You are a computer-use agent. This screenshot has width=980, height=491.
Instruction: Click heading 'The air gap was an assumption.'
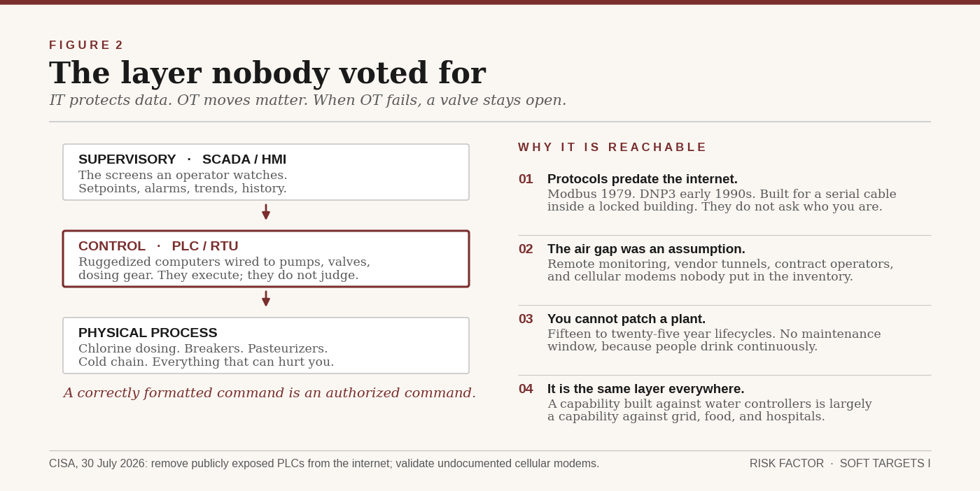[x=646, y=249]
